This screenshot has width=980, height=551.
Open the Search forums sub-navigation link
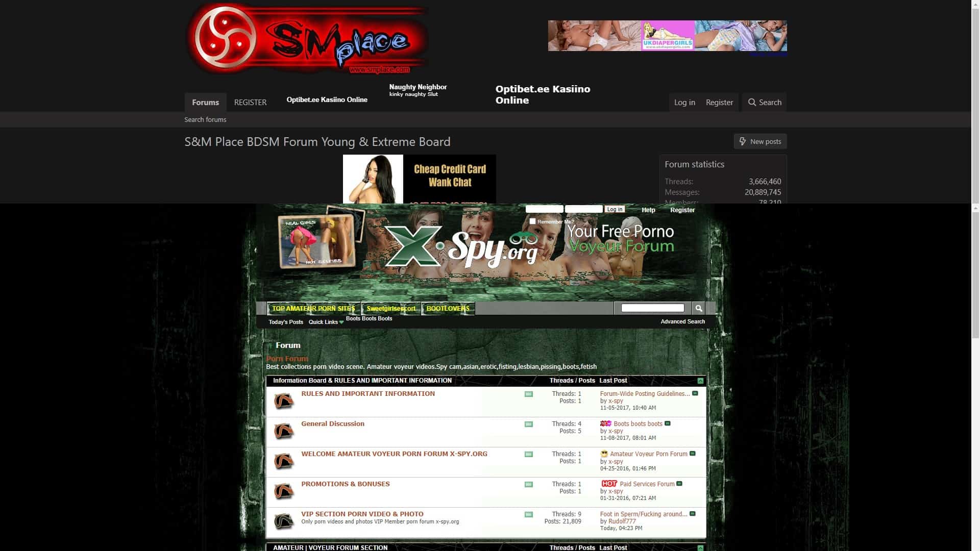(x=205, y=119)
